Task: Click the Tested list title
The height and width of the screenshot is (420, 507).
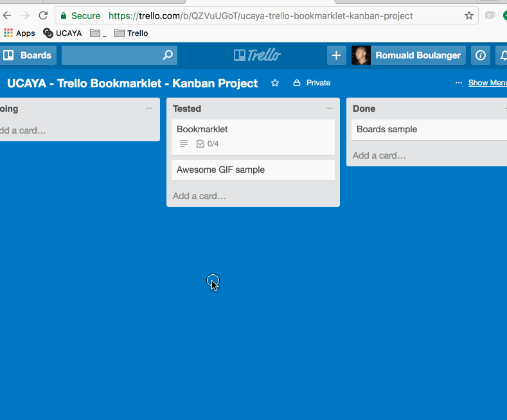Action: pyautogui.click(x=187, y=109)
